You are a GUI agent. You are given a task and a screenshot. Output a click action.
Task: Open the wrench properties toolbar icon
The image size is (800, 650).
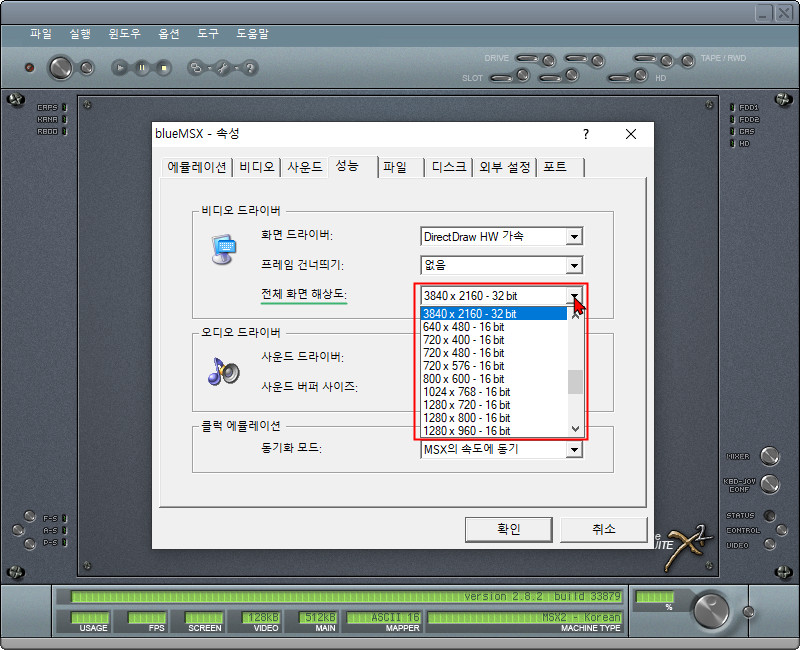point(223,67)
